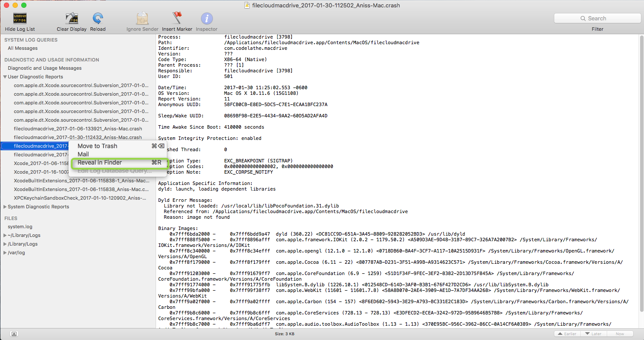This screenshot has width=644, height=340.
Task: Open the Inspector info icon
Action: (x=207, y=19)
